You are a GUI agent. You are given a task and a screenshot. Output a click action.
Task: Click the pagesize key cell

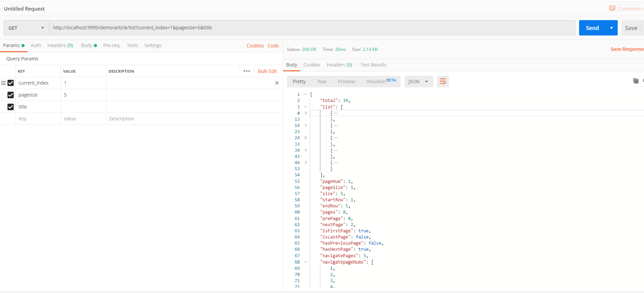coord(38,95)
